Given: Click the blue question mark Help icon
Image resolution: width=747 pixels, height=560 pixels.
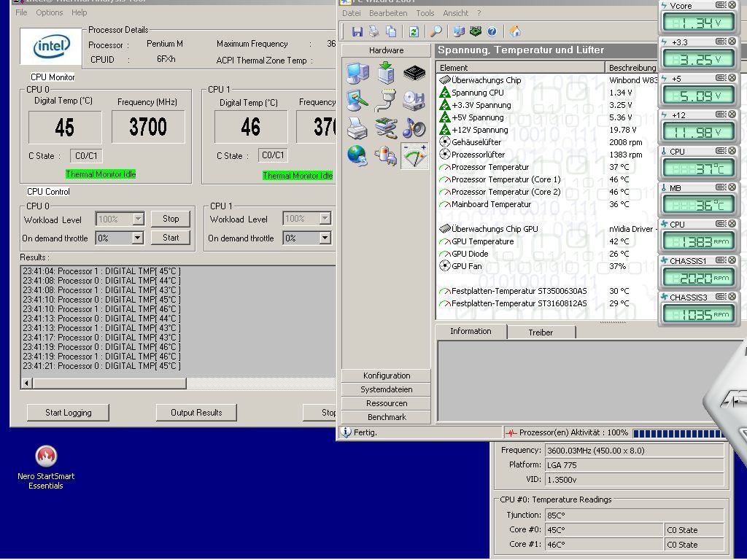Looking at the screenshot, I should pos(492,31).
